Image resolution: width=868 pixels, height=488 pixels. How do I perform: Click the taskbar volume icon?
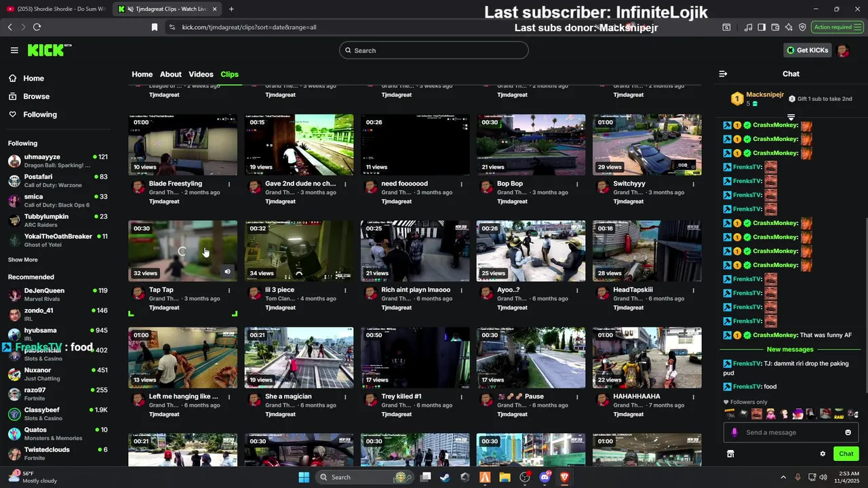click(x=823, y=477)
